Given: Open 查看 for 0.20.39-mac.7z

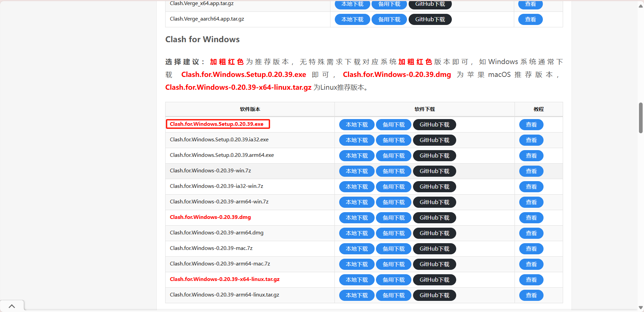Looking at the screenshot, I should tap(531, 249).
